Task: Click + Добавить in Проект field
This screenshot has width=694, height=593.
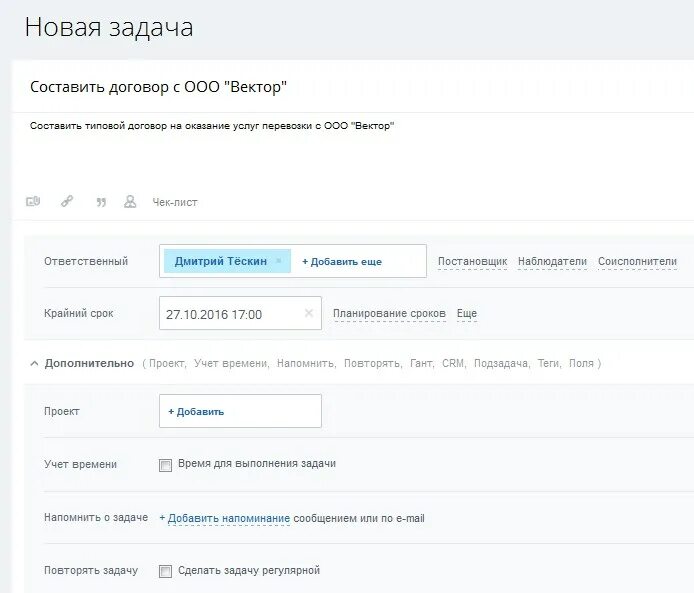Action: [196, 412]
